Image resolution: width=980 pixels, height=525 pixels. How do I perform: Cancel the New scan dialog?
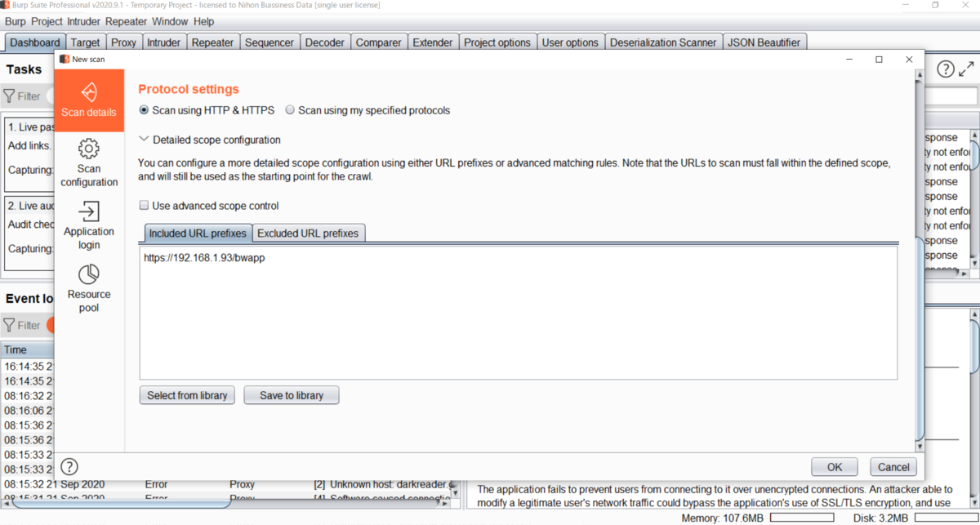point(893,467)
